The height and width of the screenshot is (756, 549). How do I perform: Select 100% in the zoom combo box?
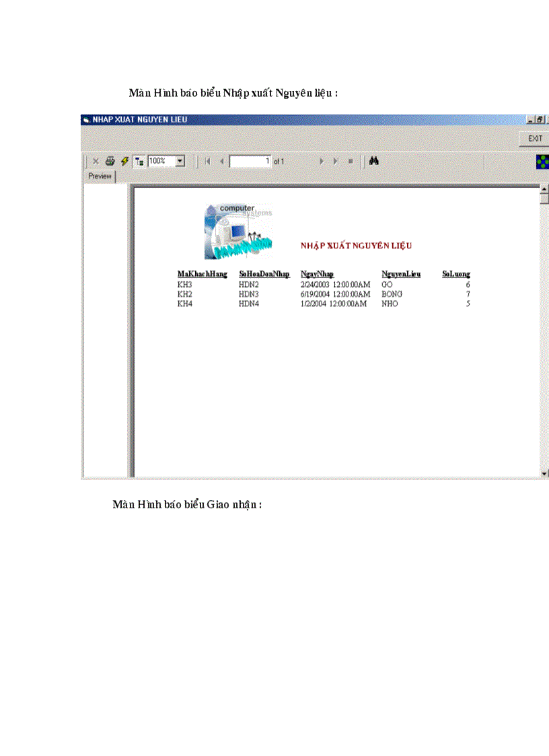pos(159,161)
